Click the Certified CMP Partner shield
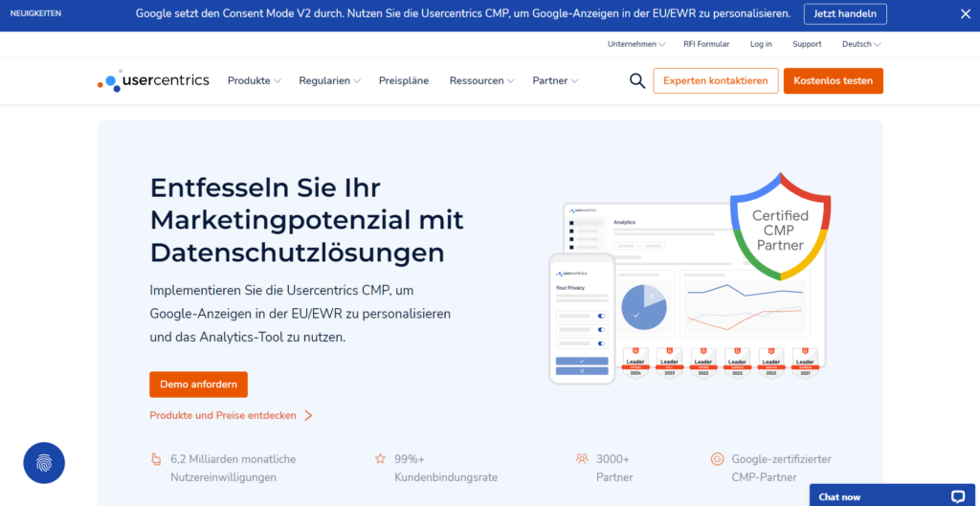The width and height of the screenshot is (980, 506). tap(780, 227)
